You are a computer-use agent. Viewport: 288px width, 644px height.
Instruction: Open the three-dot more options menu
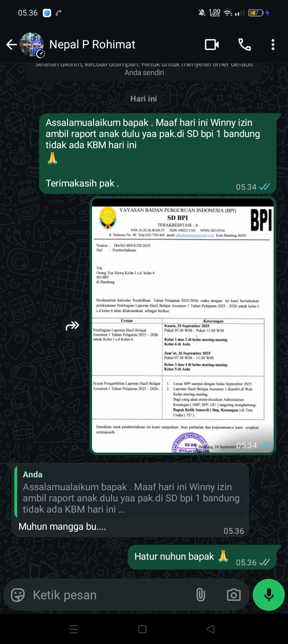coord(273,45)
